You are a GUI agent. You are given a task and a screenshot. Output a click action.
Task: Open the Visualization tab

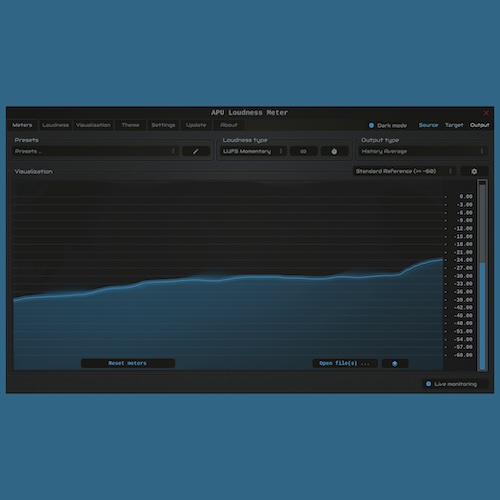(93, 125)
